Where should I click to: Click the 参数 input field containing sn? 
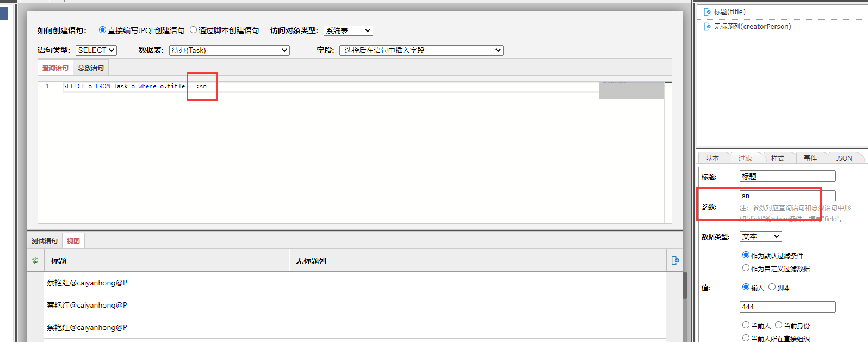788,196
